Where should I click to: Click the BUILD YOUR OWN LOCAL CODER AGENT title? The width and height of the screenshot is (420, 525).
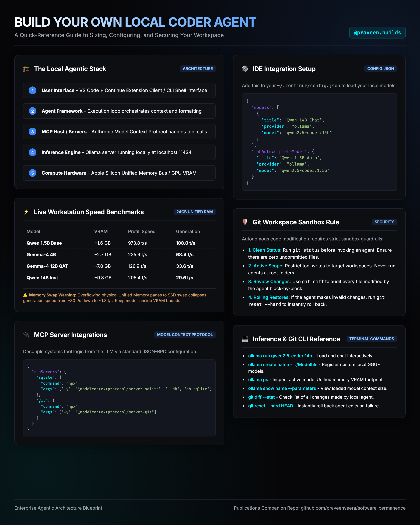pos(135,22)
